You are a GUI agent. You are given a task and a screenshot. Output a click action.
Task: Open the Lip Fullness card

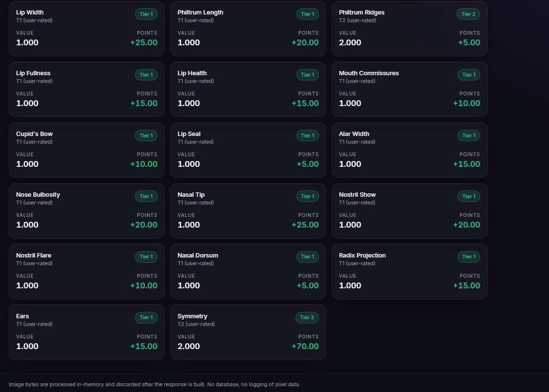pyautogui.click(x=86, y=89)
